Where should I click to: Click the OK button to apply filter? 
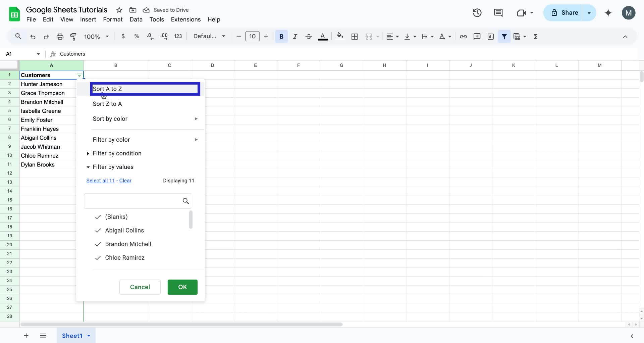pos(182,287)
